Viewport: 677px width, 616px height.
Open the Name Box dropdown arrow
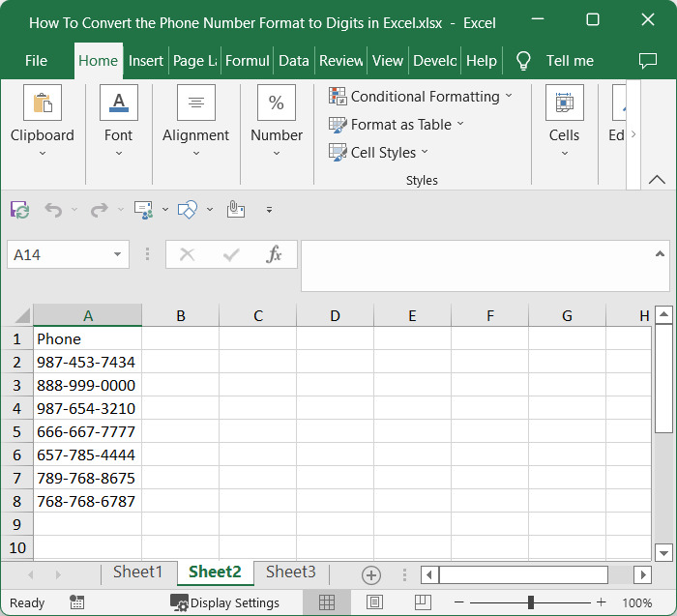[117, 255]
